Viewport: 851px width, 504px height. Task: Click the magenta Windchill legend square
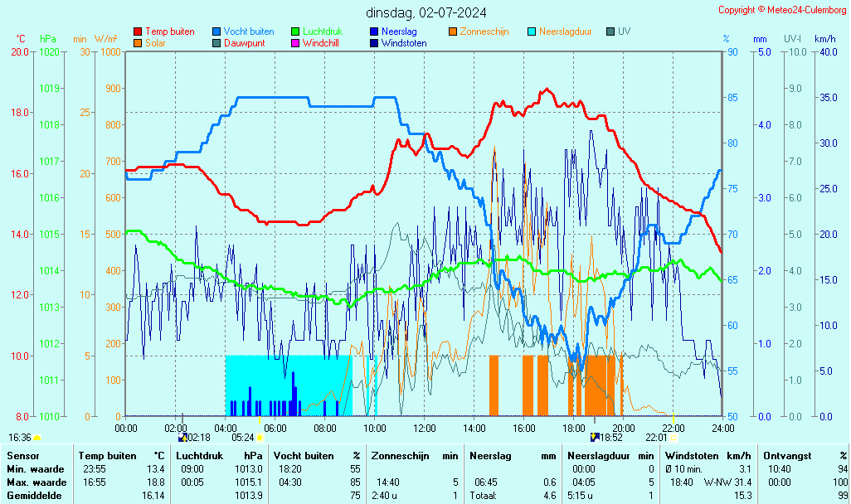pos(295,43)
